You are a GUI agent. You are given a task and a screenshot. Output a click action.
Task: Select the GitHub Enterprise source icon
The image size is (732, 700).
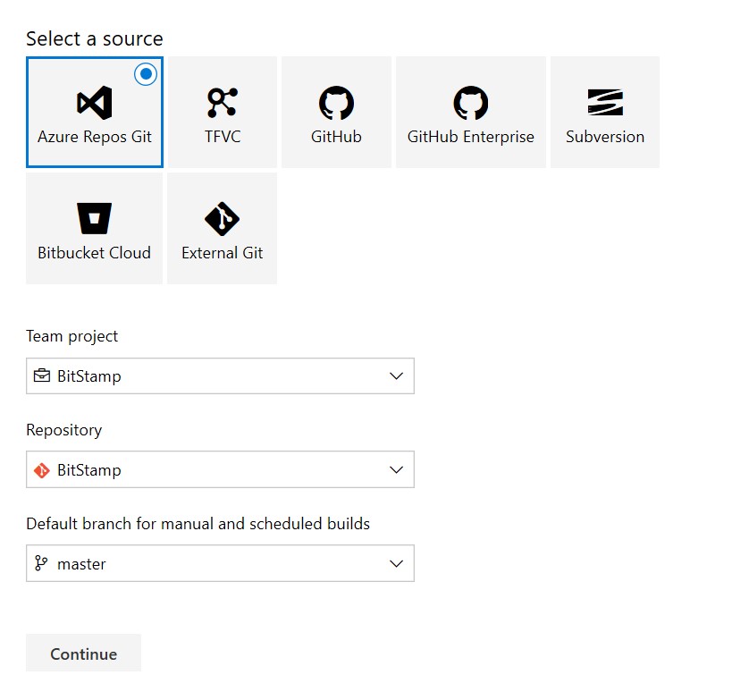(x=470, y=103)
